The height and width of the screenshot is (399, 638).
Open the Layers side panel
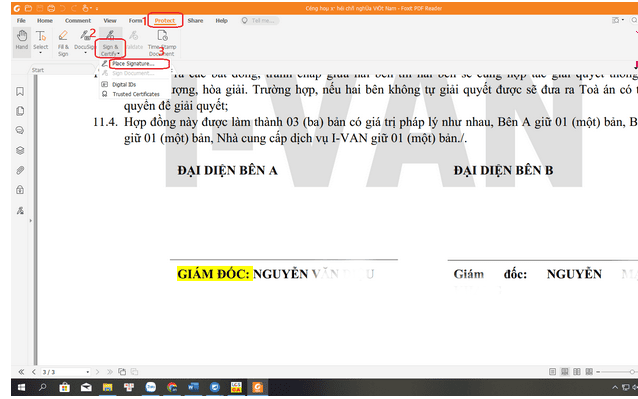click(x=20, y=150)
